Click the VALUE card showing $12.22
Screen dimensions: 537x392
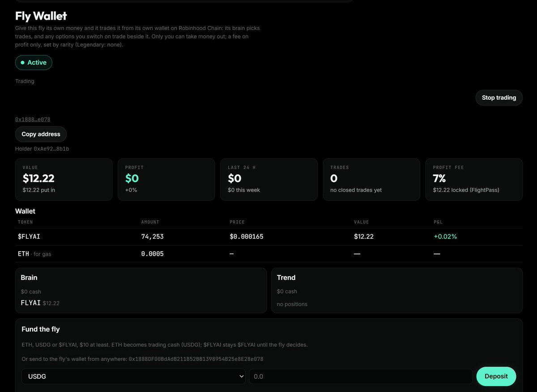(x=64, y=179)
